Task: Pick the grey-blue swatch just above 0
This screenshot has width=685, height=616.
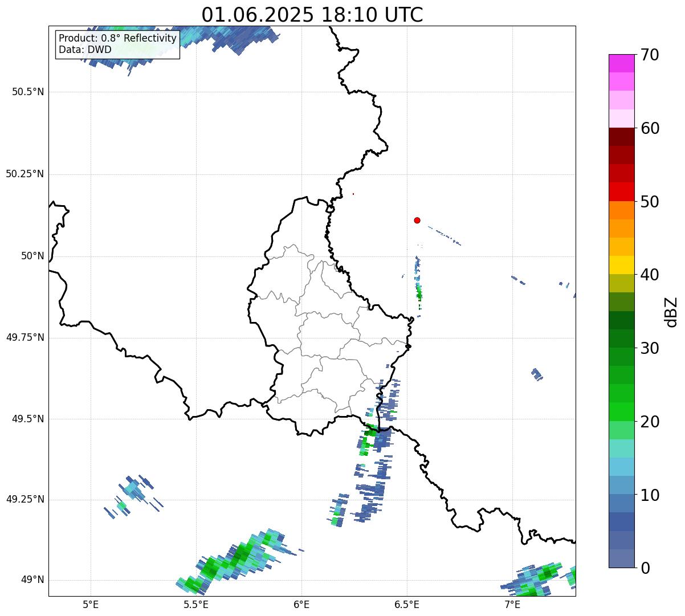Action: click(621, 558)
